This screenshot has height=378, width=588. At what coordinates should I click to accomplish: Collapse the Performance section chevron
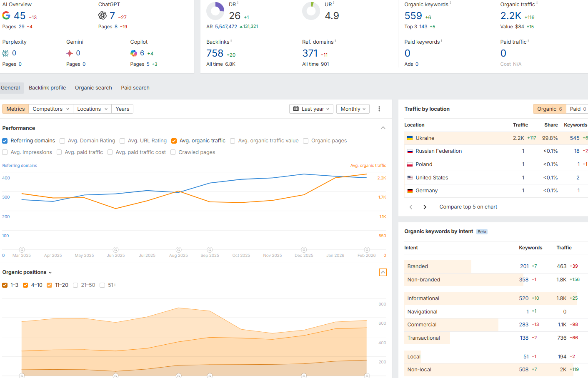coord(383,128)
